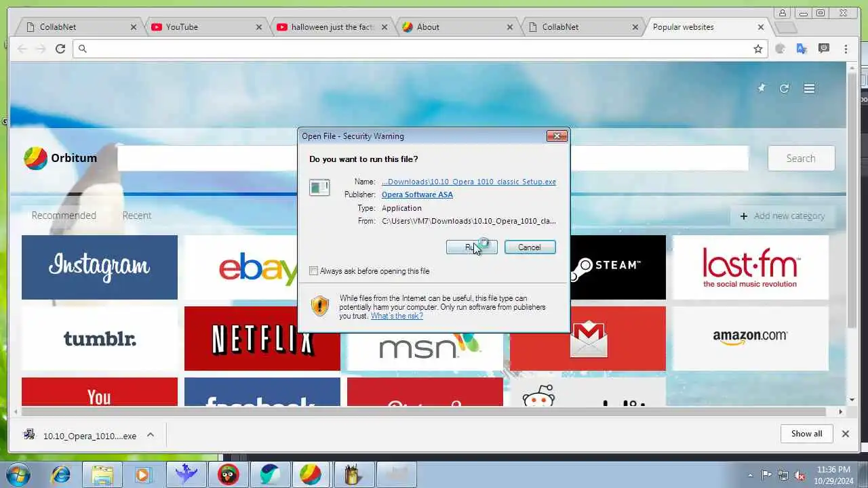Click the muted volume tray icon

tap(800, 475)
